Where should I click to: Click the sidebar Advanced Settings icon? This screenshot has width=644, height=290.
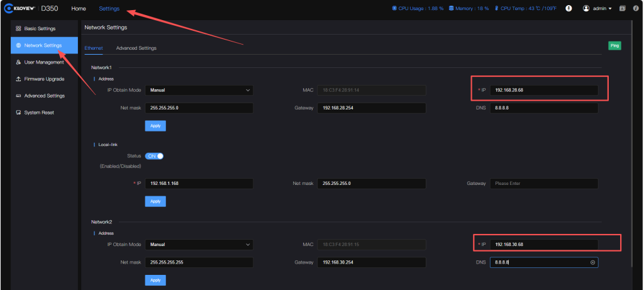(x=18, y=96)
